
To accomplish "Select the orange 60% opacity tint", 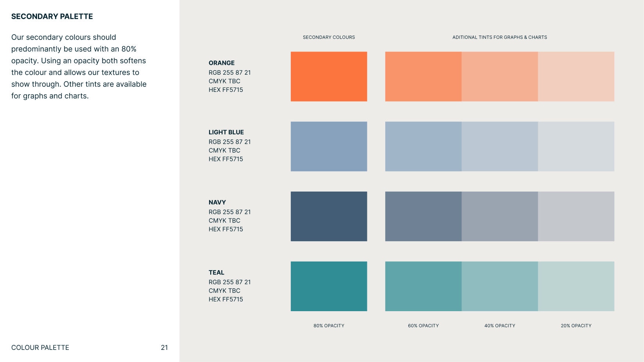I will point(423,77).
